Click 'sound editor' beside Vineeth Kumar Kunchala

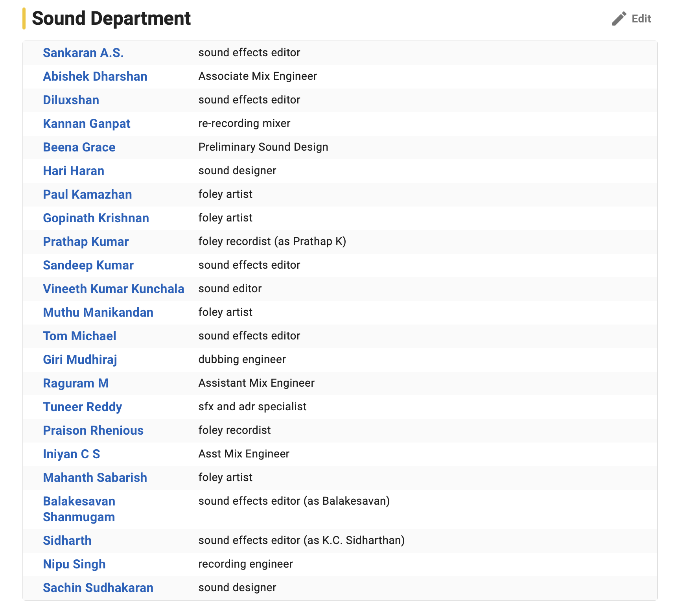tap(230, 289)
